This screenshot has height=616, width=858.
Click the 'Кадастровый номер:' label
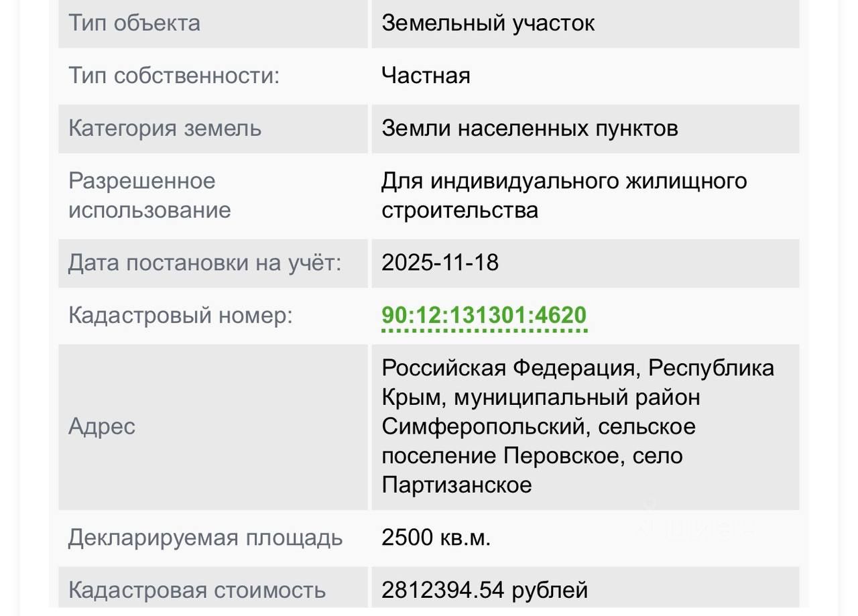tap(180, 315)
